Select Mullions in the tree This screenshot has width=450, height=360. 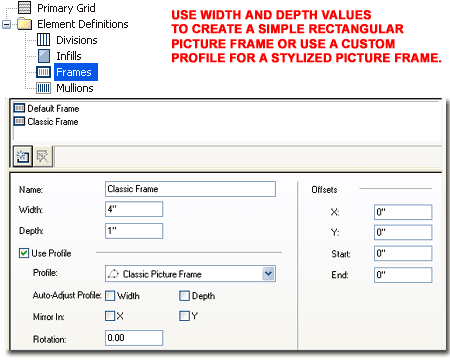coord(75,88)
